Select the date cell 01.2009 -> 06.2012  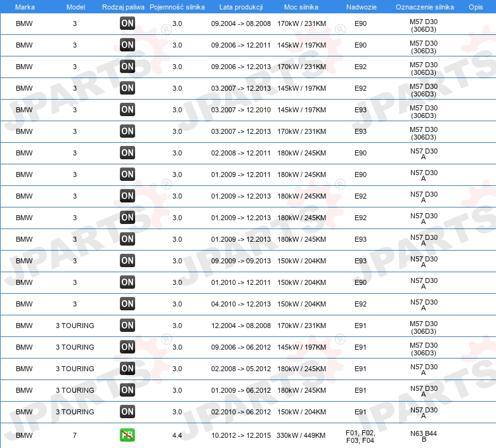click(241, 390)
